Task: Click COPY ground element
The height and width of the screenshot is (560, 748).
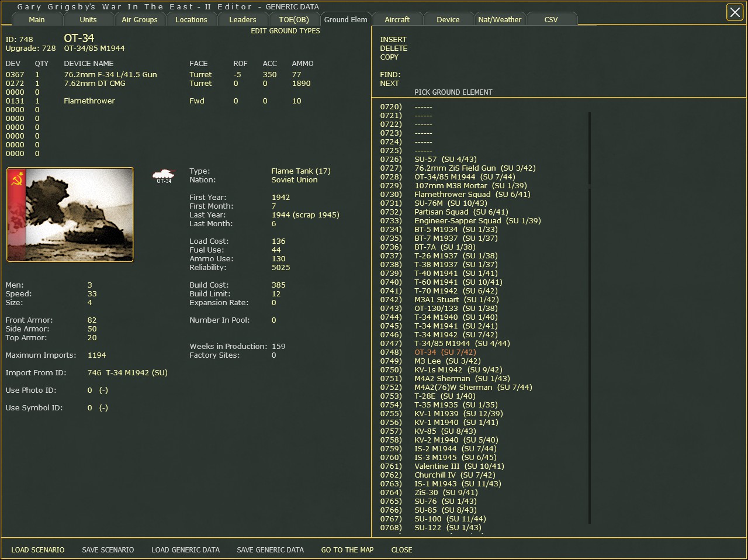Action: tap(389, 57)
